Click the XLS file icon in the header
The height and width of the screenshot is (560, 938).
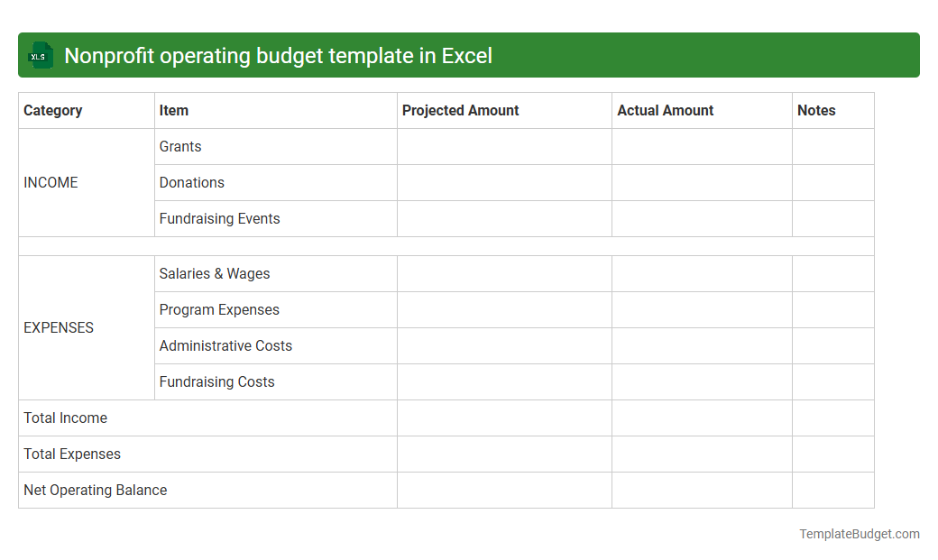coord(40,55)
